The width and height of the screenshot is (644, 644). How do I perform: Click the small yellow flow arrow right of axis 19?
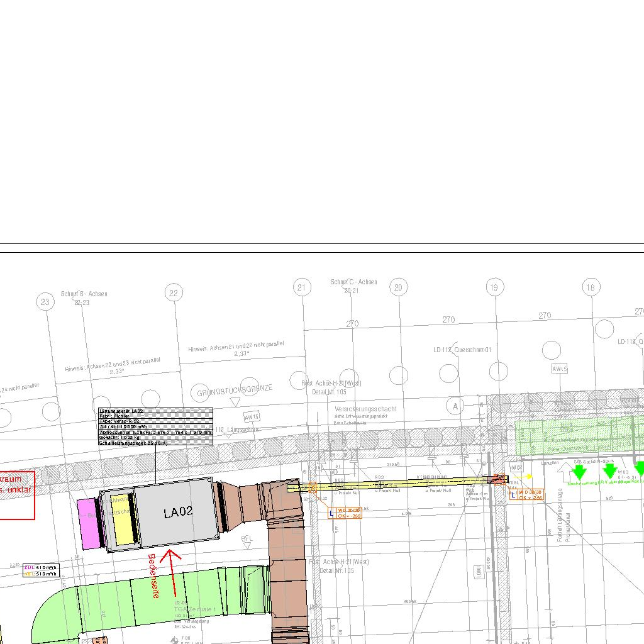(523, 477)
